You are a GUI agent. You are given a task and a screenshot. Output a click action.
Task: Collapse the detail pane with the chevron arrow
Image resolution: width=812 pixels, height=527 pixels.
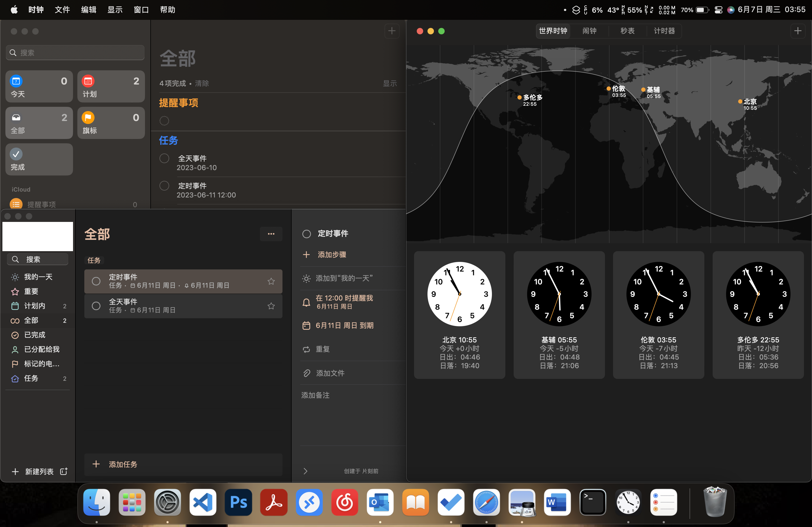[305, 471]
